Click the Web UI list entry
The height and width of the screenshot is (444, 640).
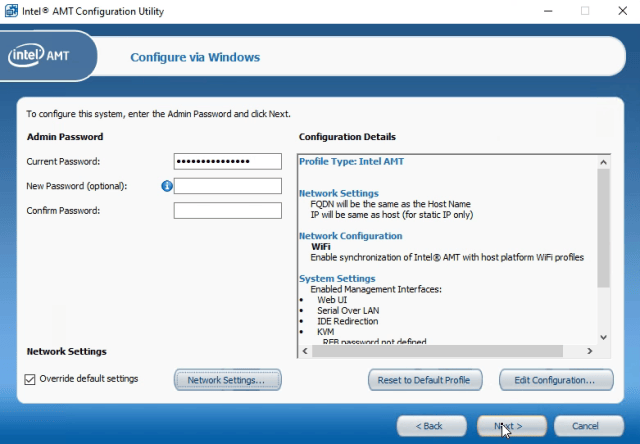[332, 300]
